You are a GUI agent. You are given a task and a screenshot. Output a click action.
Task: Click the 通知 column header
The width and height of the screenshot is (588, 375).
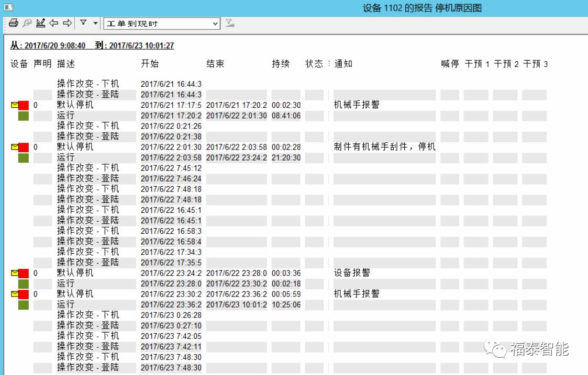(343, 64)
